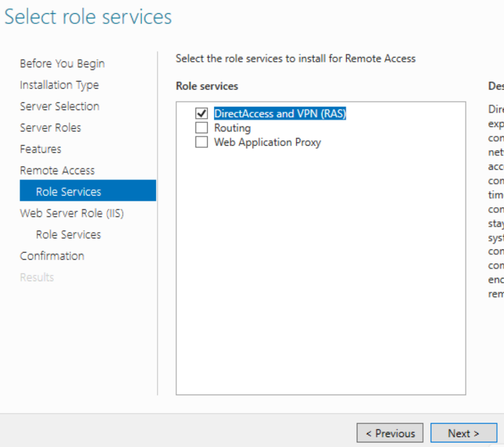Switch to the Server Roles page
The image size is (504, 447).
pos(50,128)
